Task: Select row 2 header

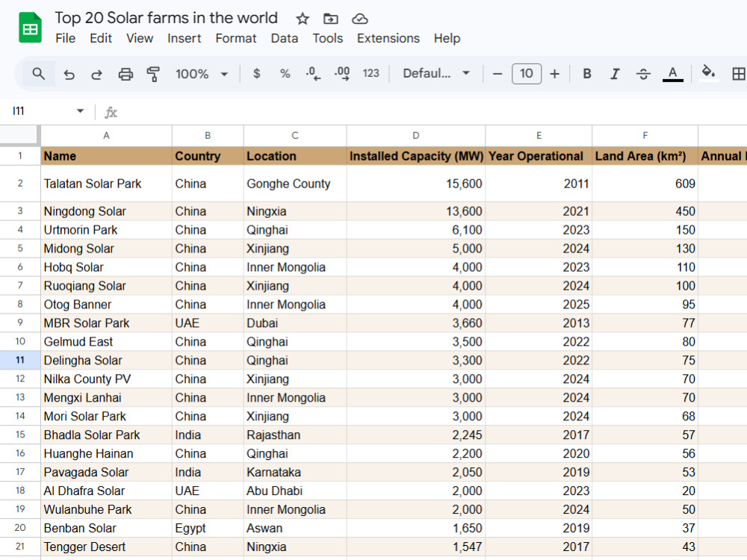Action: [20, 184]
